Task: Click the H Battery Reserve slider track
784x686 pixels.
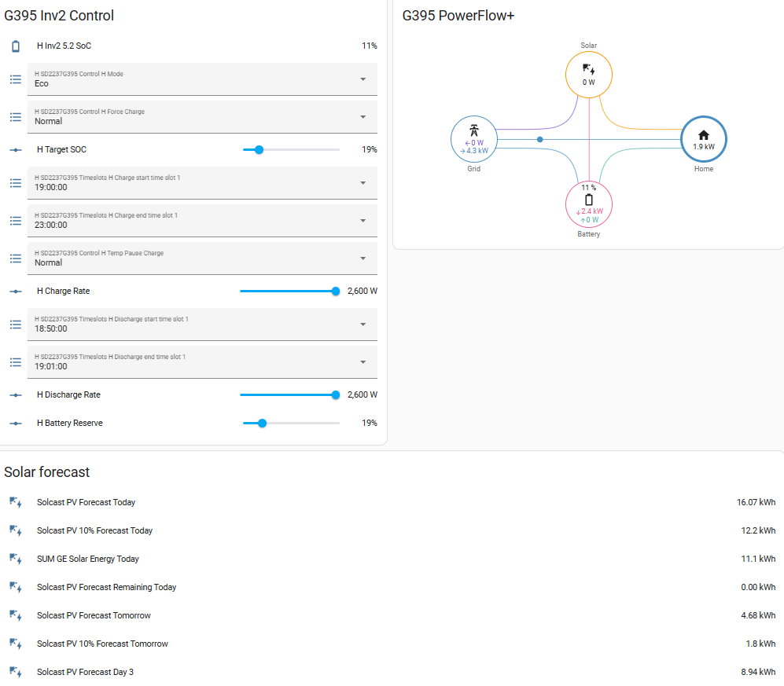Action: [x=291, y=424]
